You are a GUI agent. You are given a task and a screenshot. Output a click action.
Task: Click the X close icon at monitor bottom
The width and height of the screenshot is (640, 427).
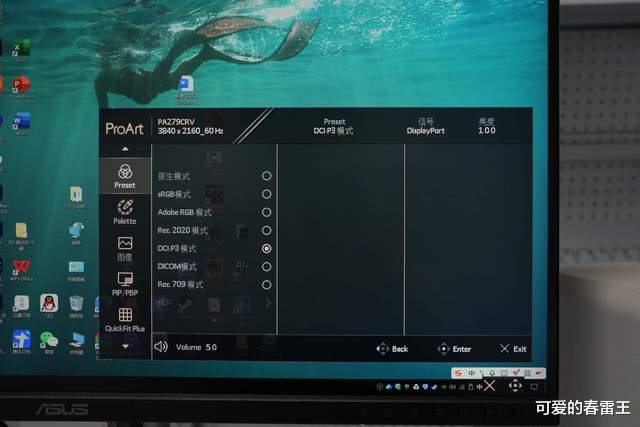click(489, 386)
